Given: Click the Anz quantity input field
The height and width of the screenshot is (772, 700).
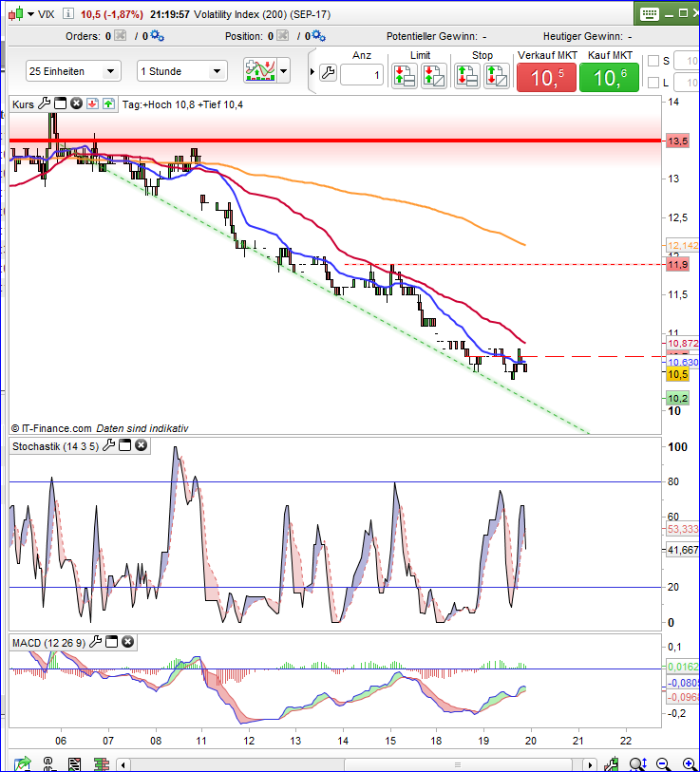Looking at the screenshot, I should point(362,75).
